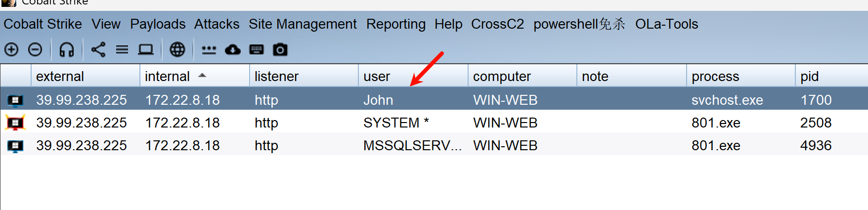The height and width of the screenshot is (210, 868).
Task: Show session table with three-lines icon
Action: tap(122, 49)
